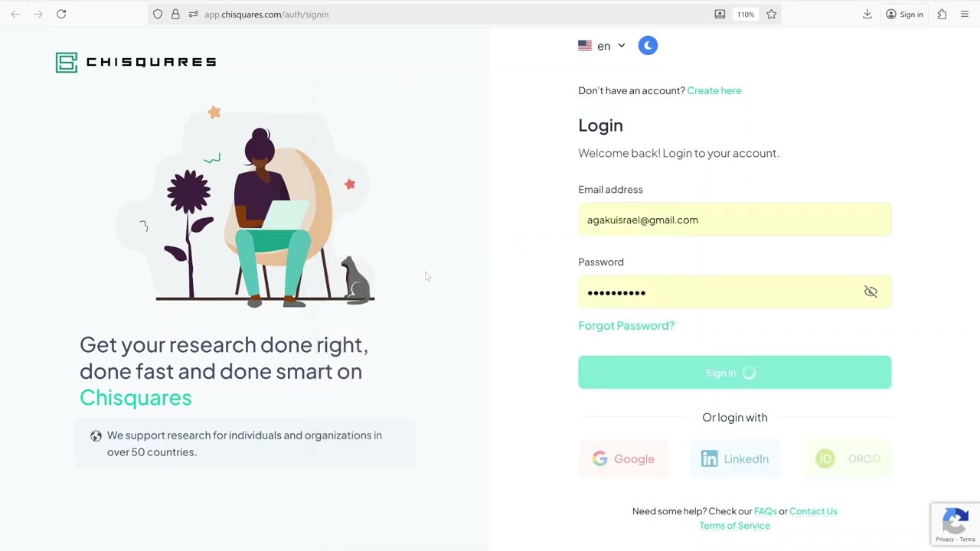Open Firefox hamburger menu

[964, 14]
